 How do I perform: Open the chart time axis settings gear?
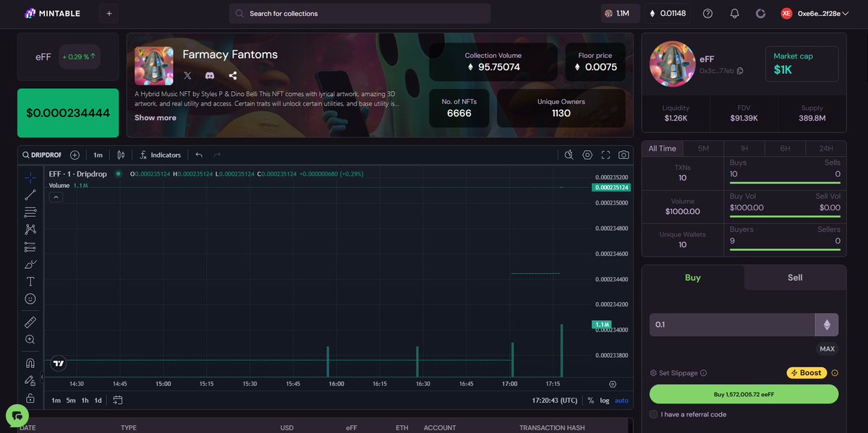pos(613,384)
